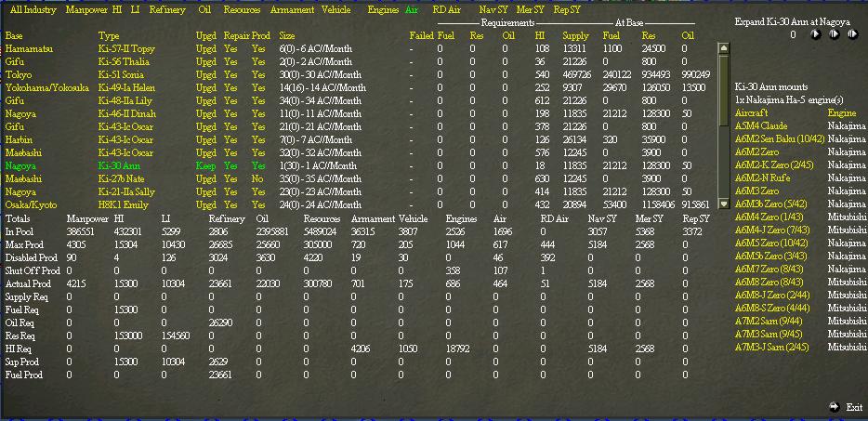Choose A6M5 Zero (10/42)
868x421 pixels.
771,243
